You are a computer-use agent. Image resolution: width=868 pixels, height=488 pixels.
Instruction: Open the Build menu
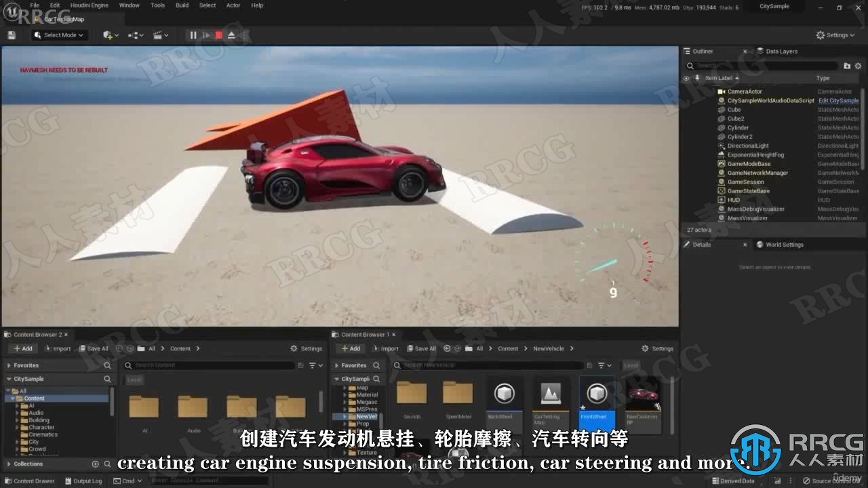tap(182, 5)
